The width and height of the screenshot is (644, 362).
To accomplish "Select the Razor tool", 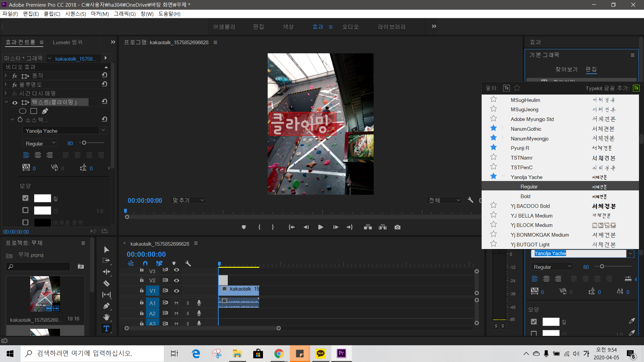I will pyautogui.click(x=106, y=284).
